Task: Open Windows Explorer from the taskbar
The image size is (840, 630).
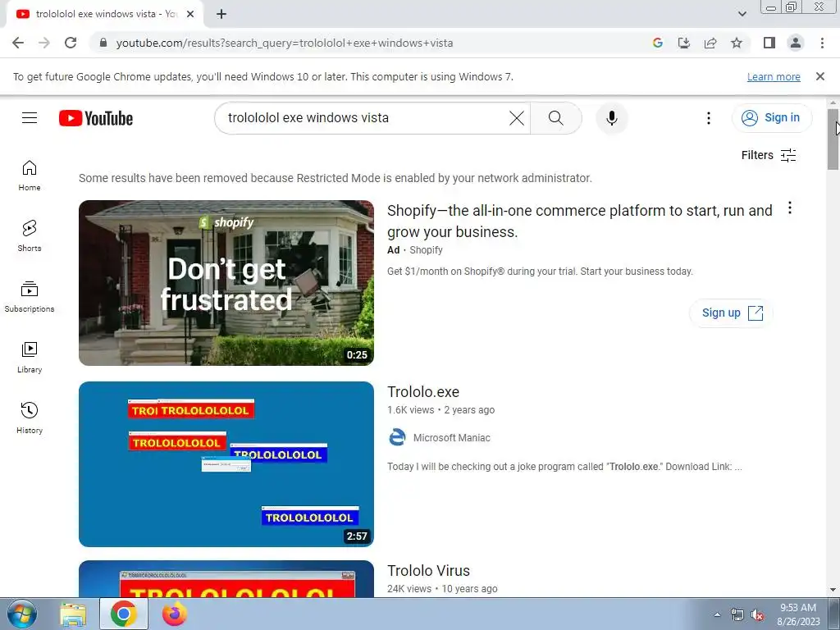Action: 73,614
